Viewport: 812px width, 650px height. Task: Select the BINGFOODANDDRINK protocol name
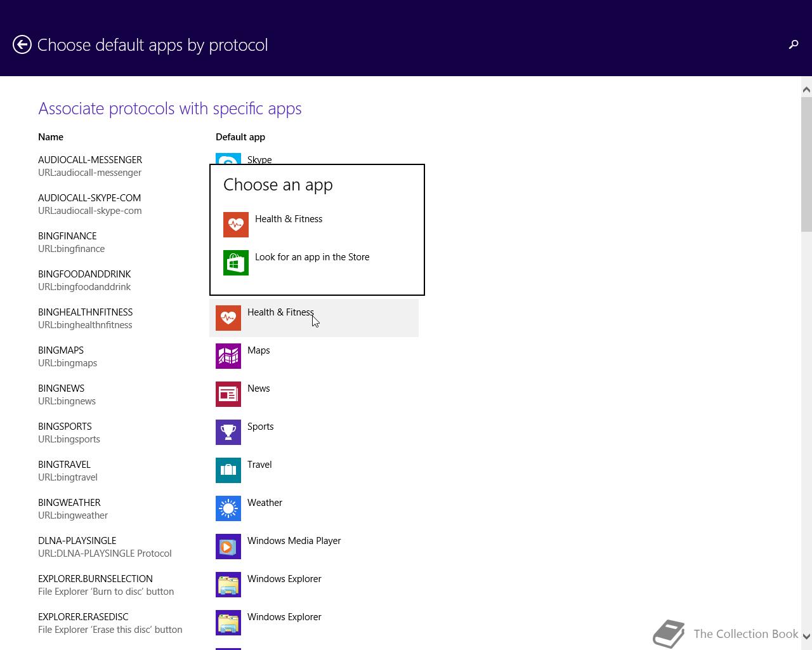coord(84,274)
